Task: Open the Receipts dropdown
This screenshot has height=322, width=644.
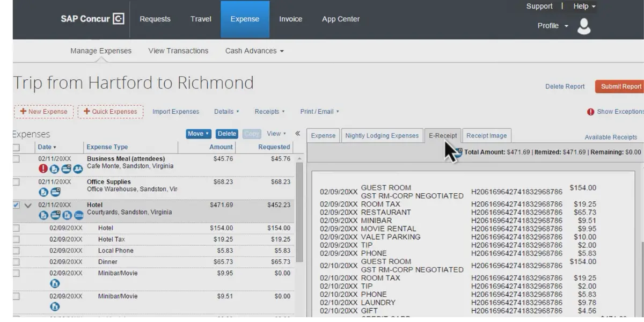Action: pos(269,112)
